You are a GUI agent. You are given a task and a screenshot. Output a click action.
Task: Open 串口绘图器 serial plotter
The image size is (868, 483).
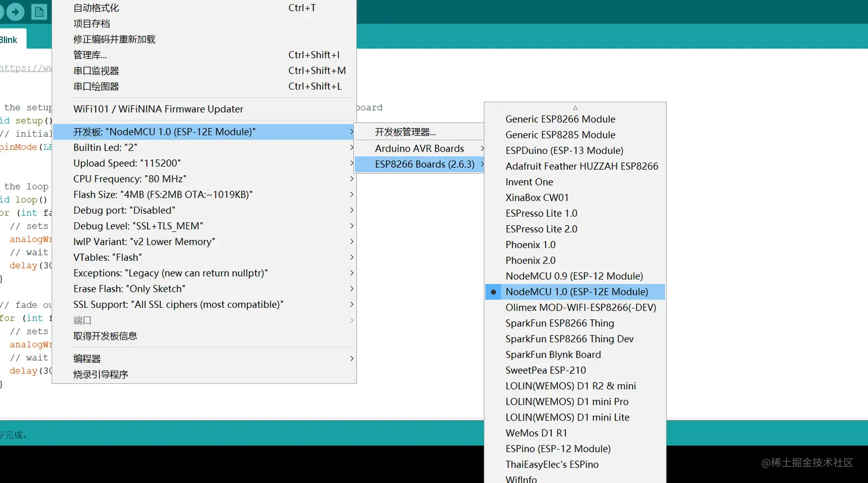click(x=204, y=86)
